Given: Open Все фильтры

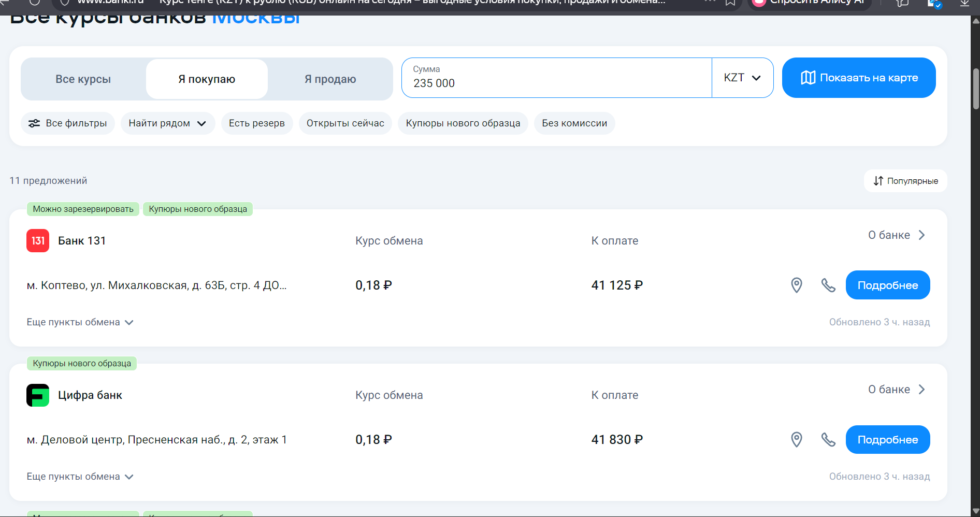Looking at the screenshot, I should [68, 123].
